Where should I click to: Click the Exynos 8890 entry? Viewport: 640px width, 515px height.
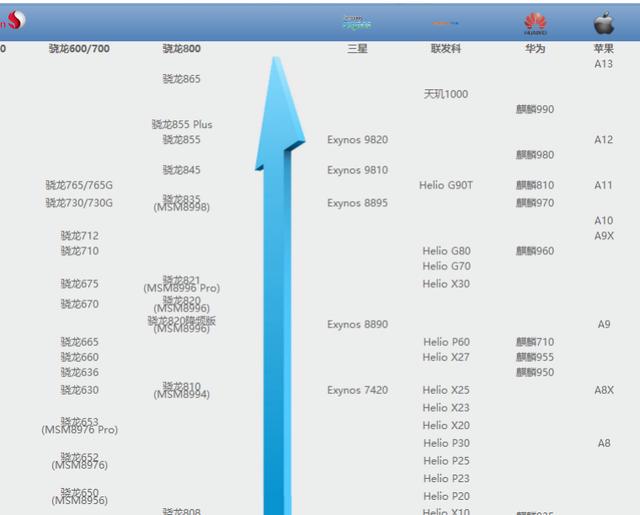(x=358, y=324)
